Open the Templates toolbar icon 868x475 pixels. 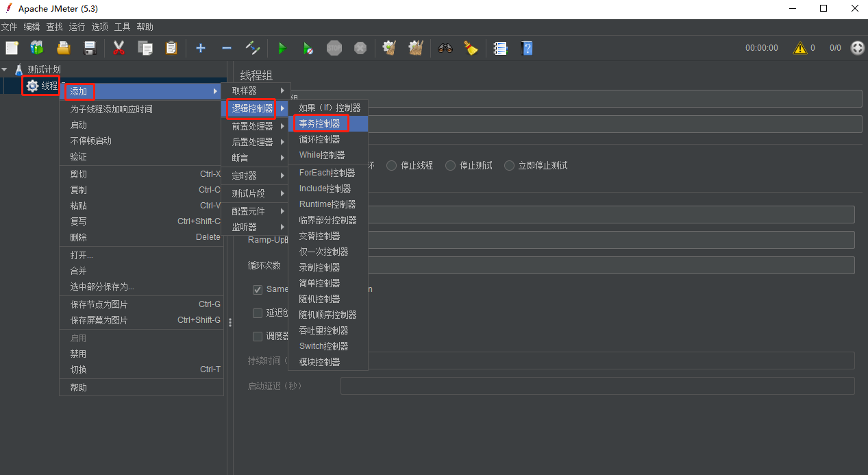point(37,48)
